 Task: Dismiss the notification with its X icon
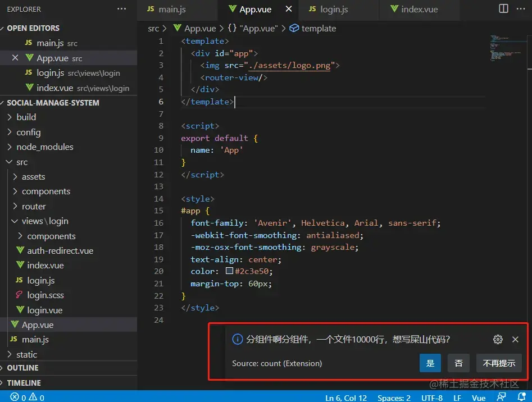pyautogui.click(x=515, y=339)
